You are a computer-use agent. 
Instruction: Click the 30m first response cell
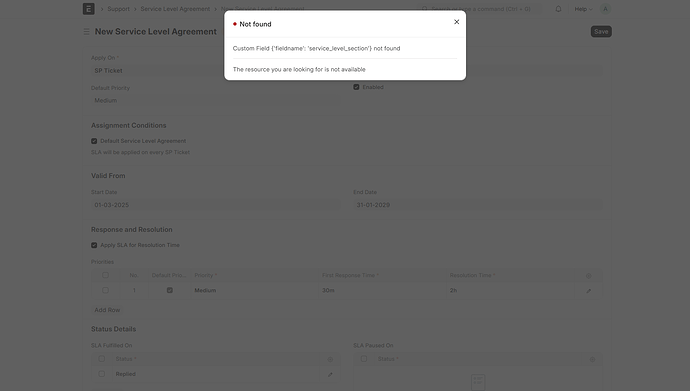pyautogui.click(x=382, y=290)
